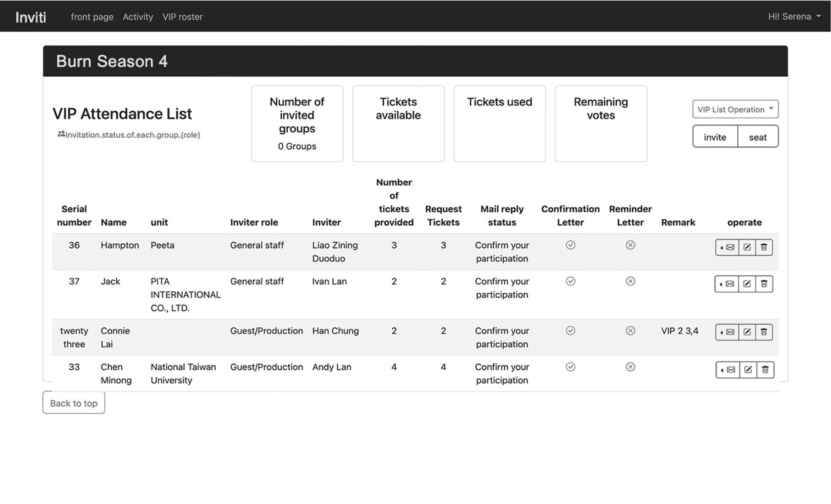
Task: Expand the VIP roster menu
Action: click(x=182, y=17)
